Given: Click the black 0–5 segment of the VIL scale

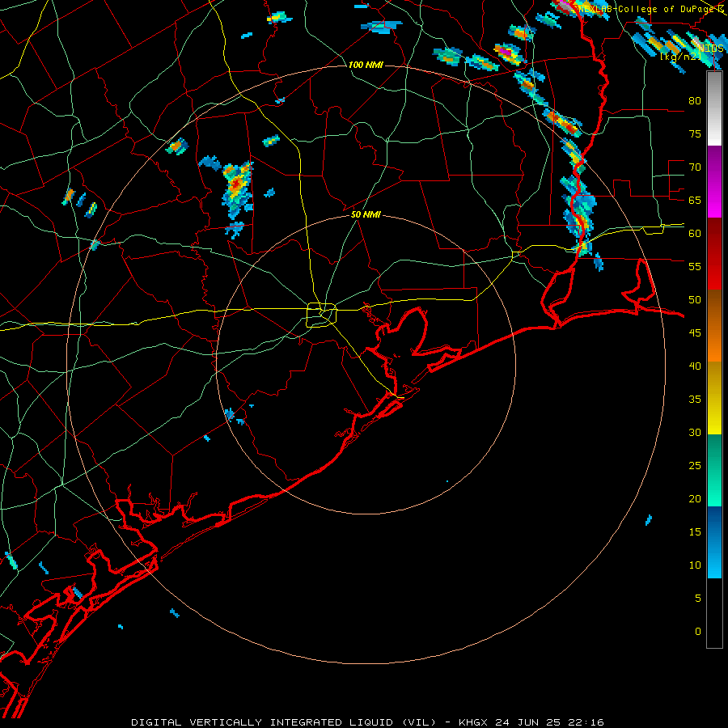Looking at the screenshot, I should [x=714, y=613].
